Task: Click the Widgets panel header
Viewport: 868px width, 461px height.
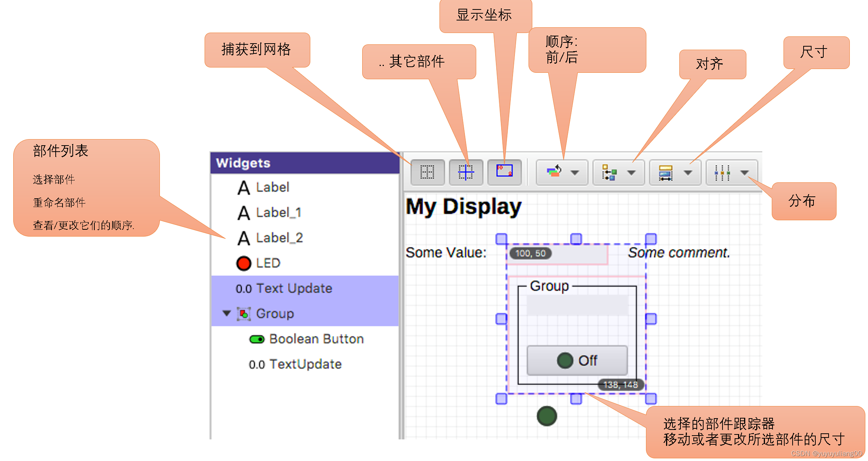Action: pyautogui.click(x=305, y=163)
